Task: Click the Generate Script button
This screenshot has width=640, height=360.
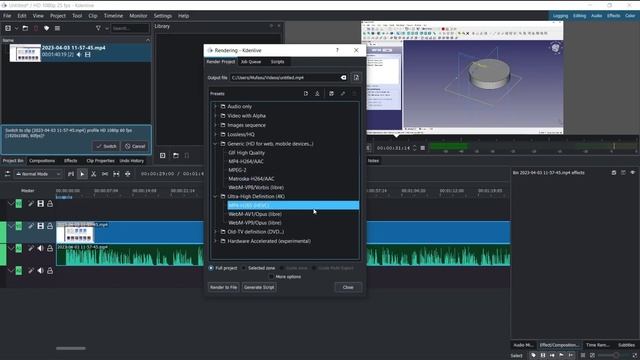Action: point(259,287)
